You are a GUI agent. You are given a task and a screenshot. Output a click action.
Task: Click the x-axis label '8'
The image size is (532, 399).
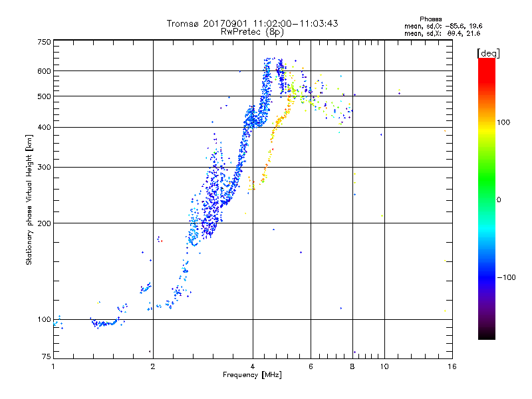[x=352, y=366]
